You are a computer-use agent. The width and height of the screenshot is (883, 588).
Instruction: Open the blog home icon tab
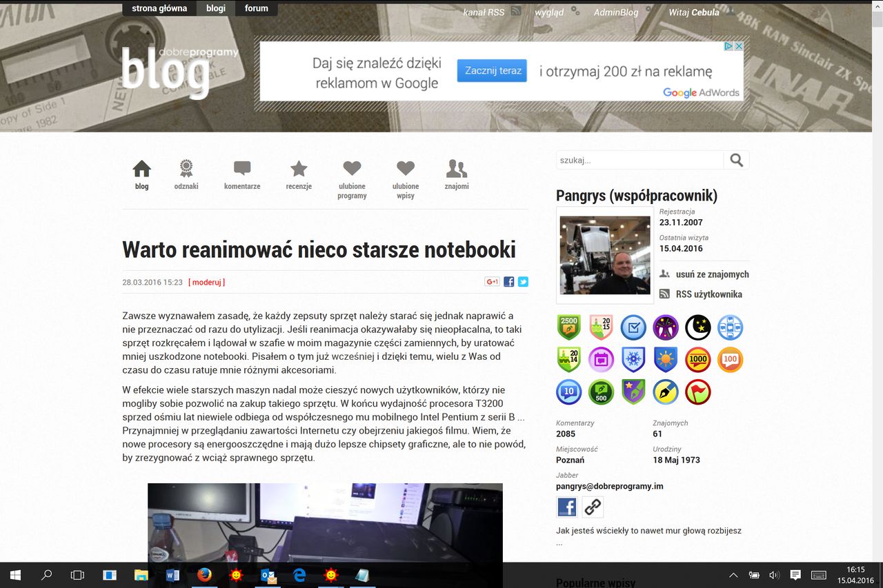tap(141, 174)
